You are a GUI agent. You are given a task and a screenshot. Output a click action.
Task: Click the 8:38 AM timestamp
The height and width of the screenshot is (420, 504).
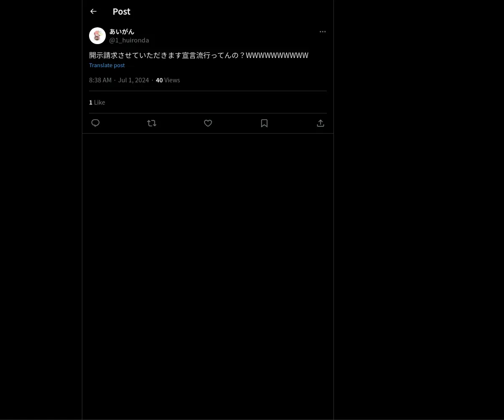100,80
